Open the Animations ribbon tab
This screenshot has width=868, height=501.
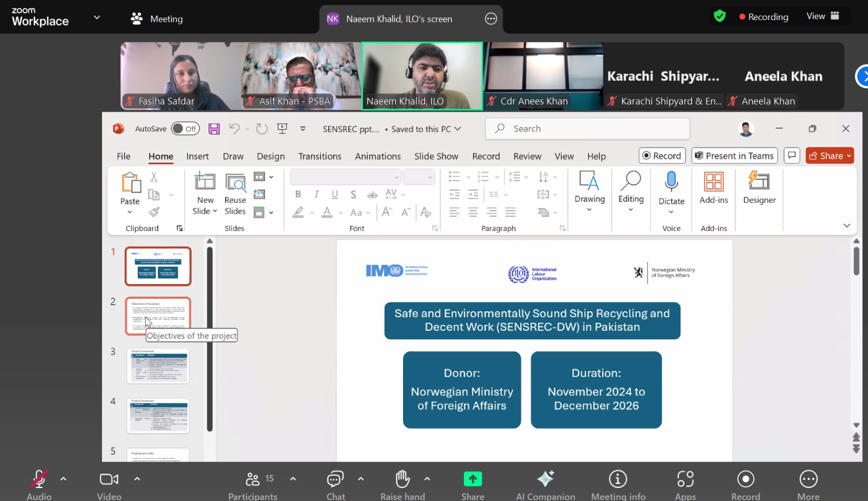click(378, 156)
